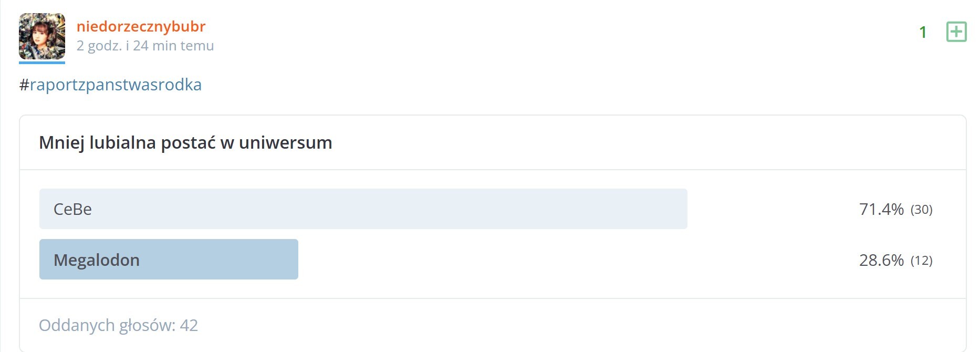980x352 pixels.
Task: Click the empty space right of the Megalodon bar
Action: point(525,260)
